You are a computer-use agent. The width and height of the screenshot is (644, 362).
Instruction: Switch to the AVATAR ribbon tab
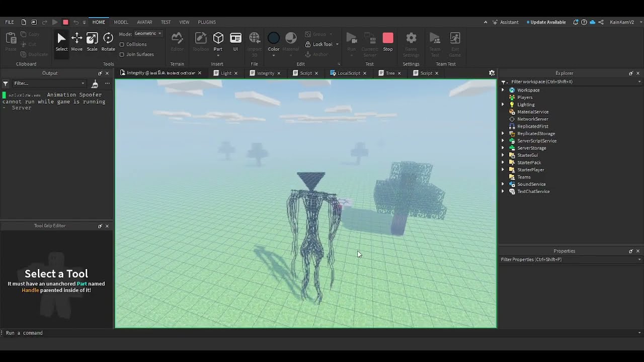click(144, 22)
